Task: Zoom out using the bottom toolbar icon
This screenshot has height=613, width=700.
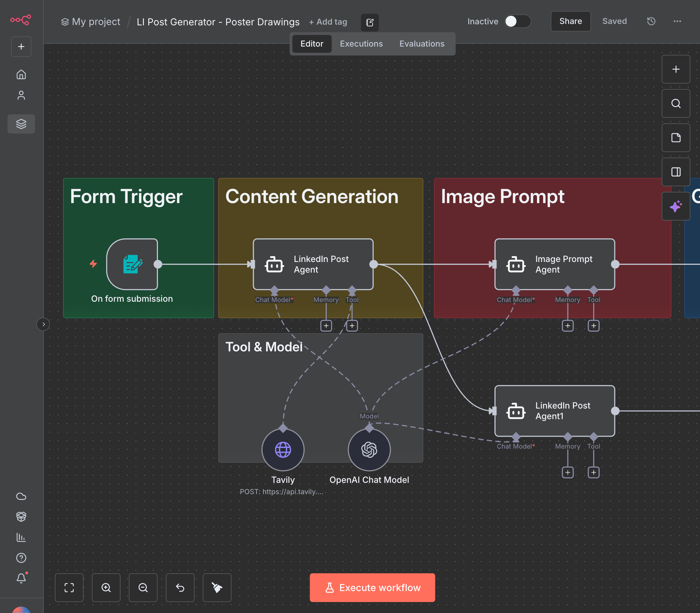Action: coord(143,588)
